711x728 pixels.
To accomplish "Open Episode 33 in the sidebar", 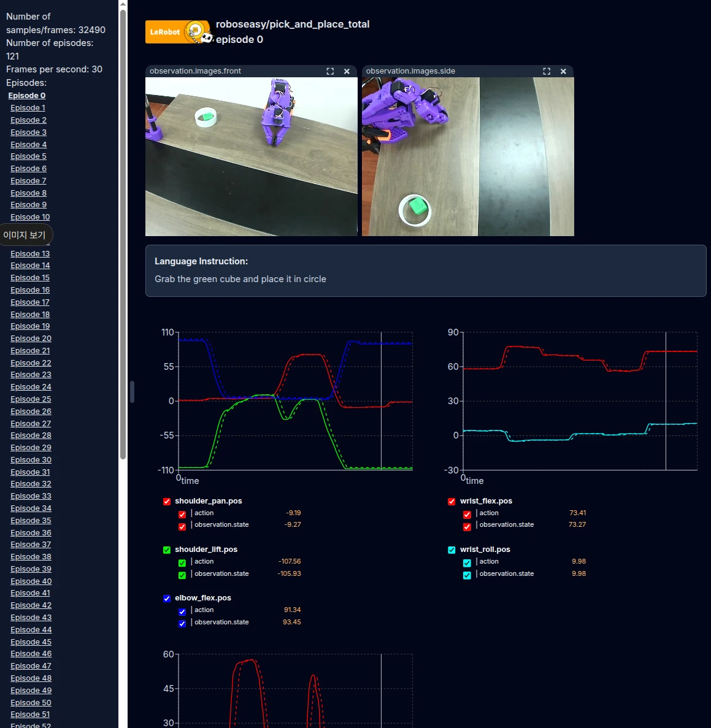I will pyautogui.click(x=31, y=496).
